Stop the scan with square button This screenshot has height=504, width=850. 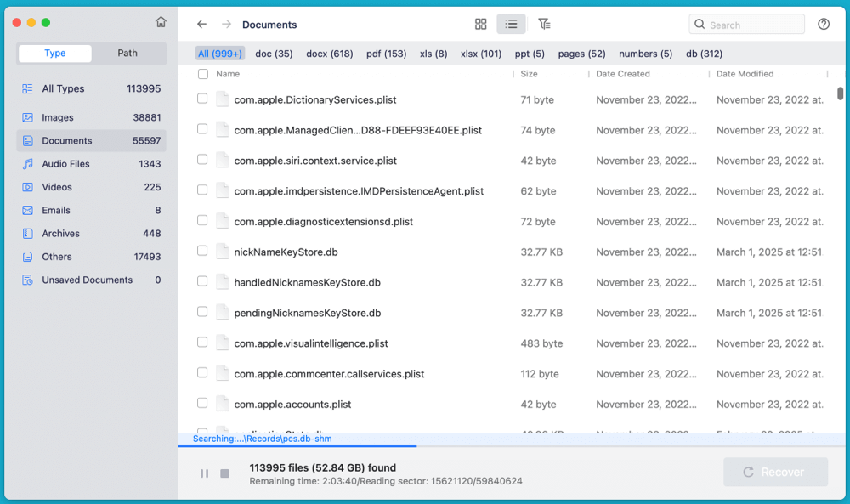click(x=225, y=473)
